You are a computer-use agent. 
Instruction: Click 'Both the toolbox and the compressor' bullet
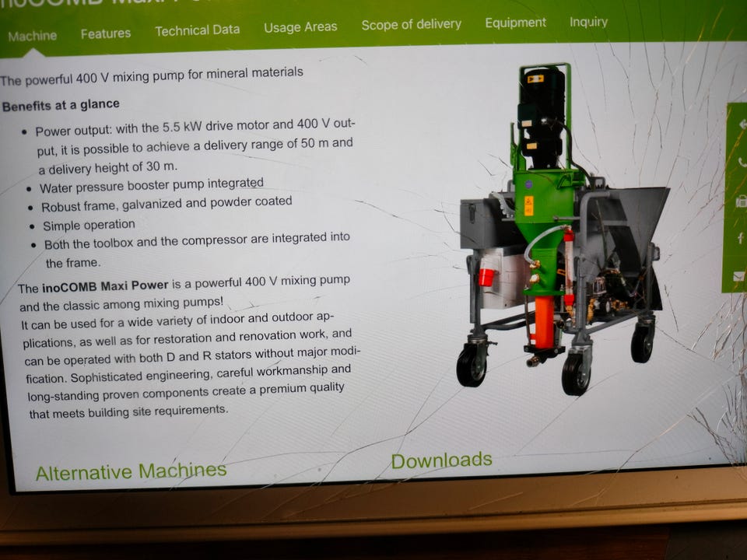point(197,250)
